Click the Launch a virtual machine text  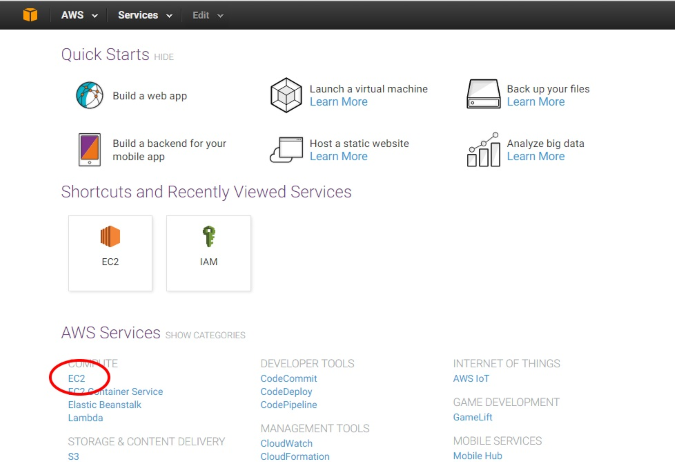(368, 89)
